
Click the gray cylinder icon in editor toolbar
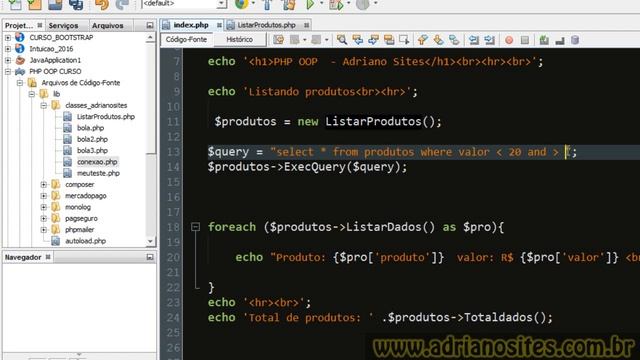pos(575,40)
